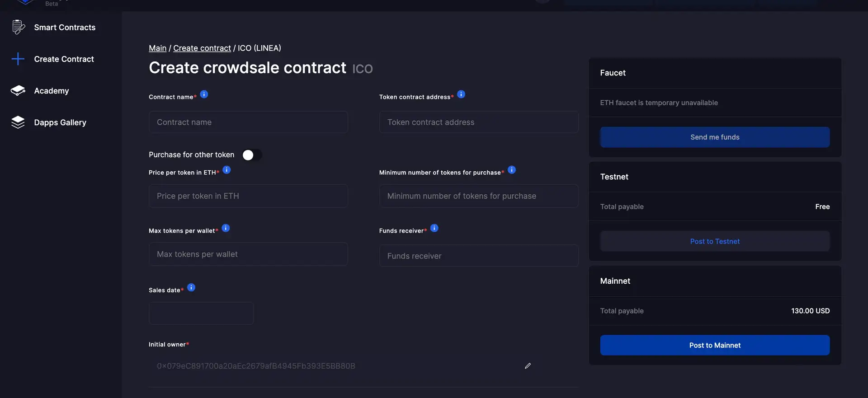Click info icon beside Token contract address
Screen dimensions: 868x398
(x=461, y=94)
